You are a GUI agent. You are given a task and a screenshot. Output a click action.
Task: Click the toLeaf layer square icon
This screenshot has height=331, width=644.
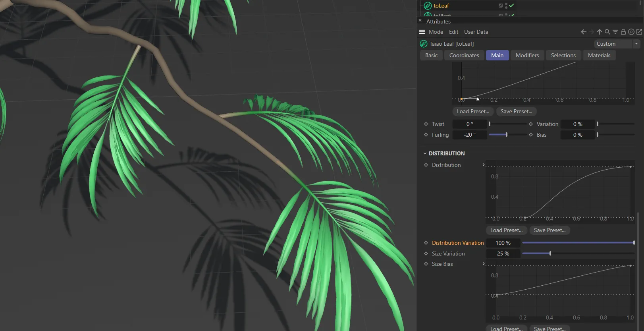pyautogui.click(x=500, y=6)
